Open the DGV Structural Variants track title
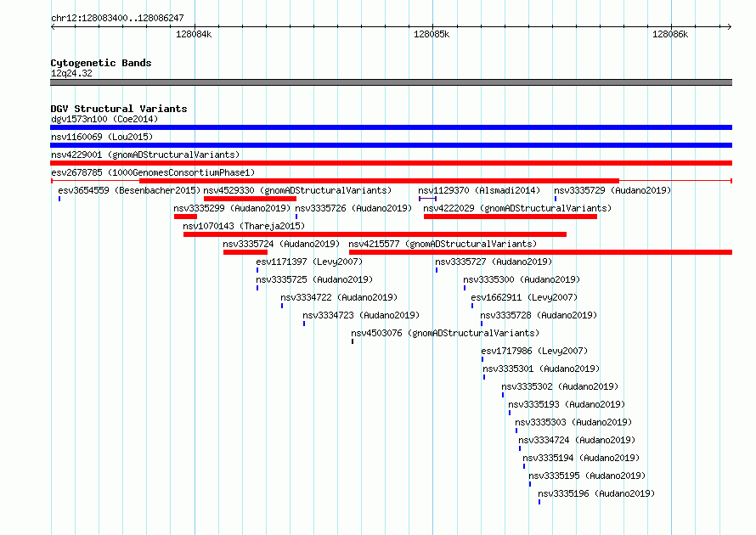This screenshot has height=535, width=756. coord(119,109)
